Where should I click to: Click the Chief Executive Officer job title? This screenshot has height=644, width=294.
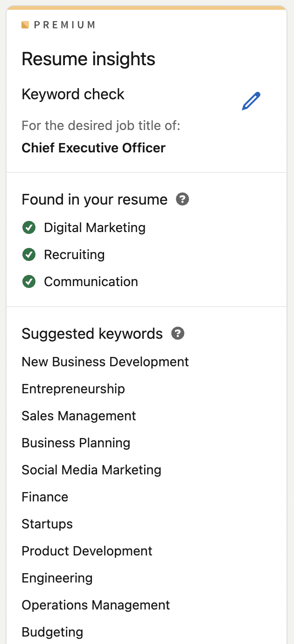94,148
